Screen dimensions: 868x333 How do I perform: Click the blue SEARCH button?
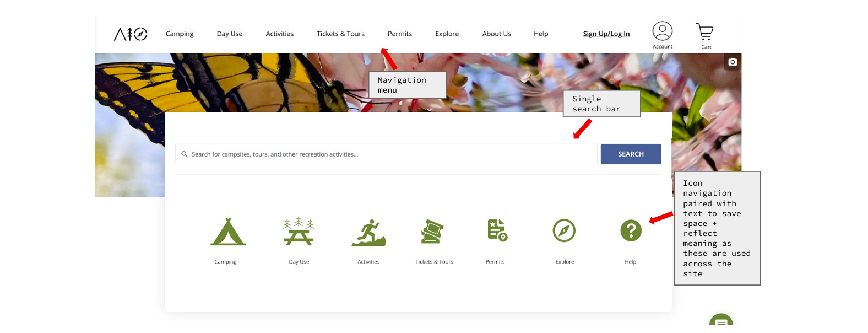(631, 154)
